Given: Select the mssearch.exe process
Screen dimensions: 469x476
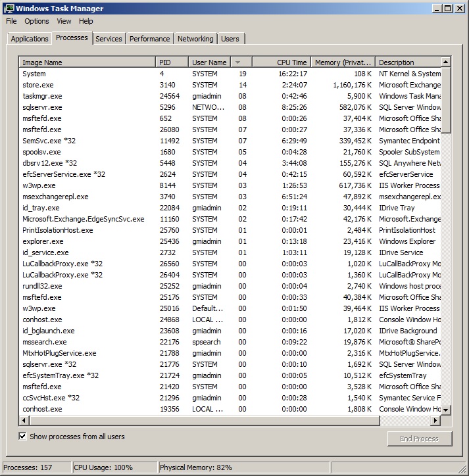Looking at the screenshot, I should tap(230, 342).
